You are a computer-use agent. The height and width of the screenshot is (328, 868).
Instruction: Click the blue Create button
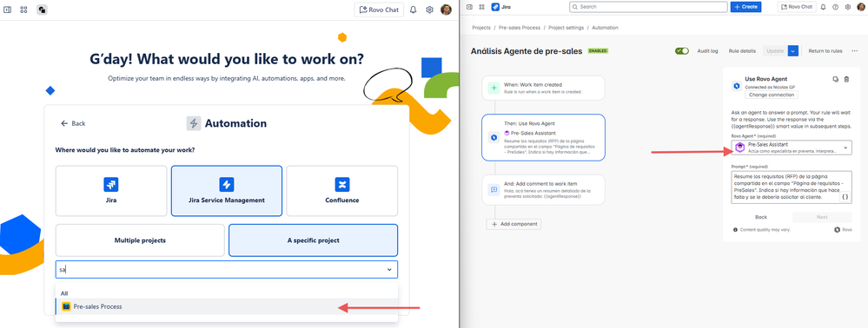(745, 7)
